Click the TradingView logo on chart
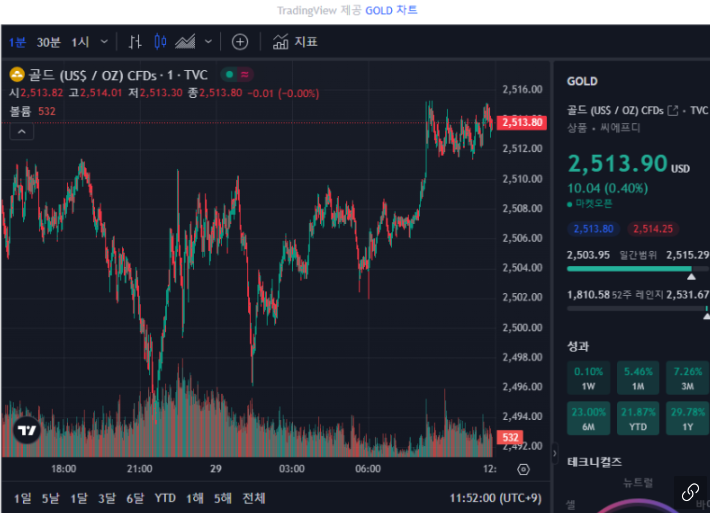The width and height of the screenshot is (710, 513). [x=27, y=430]
